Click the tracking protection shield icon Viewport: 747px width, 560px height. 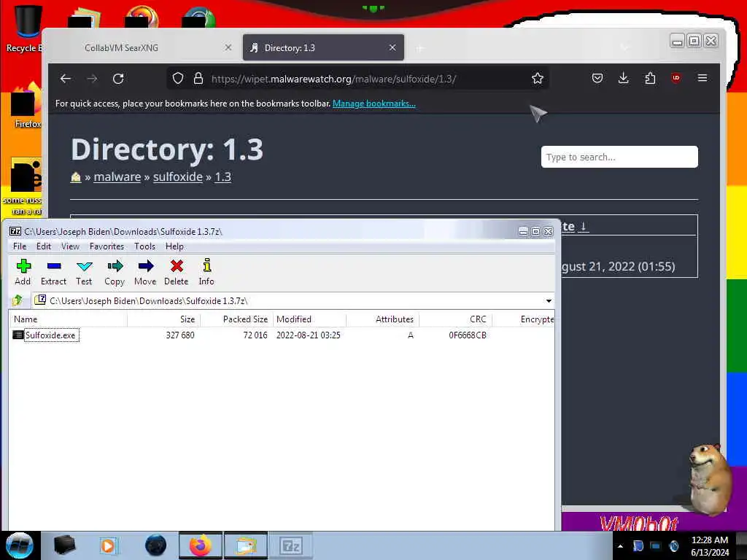click(178, 79)
